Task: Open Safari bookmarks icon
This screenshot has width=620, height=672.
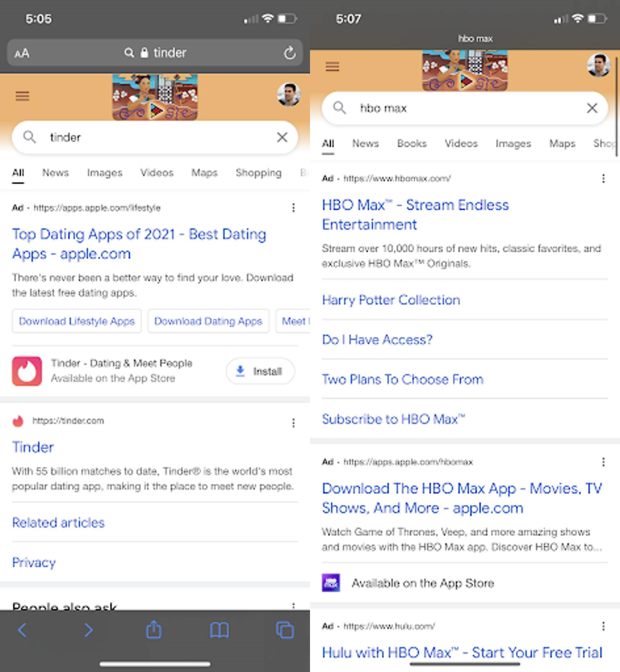Action: tap(219, 630)
